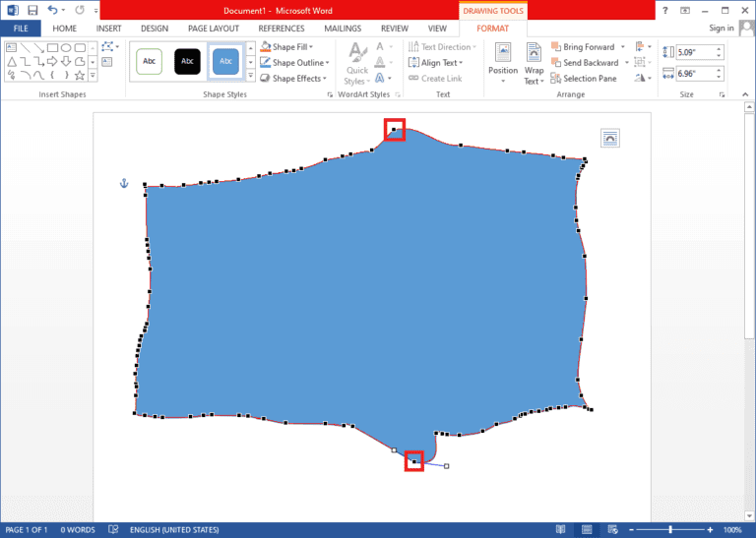Image resolution: width=756 pixels, height=538 pixels.
Task: Click the Zoom In plus button
Action: (x=710, y=529)
